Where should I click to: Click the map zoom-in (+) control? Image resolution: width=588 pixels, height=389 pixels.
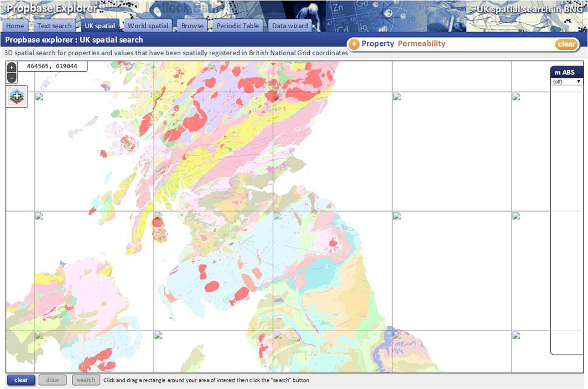11,67
